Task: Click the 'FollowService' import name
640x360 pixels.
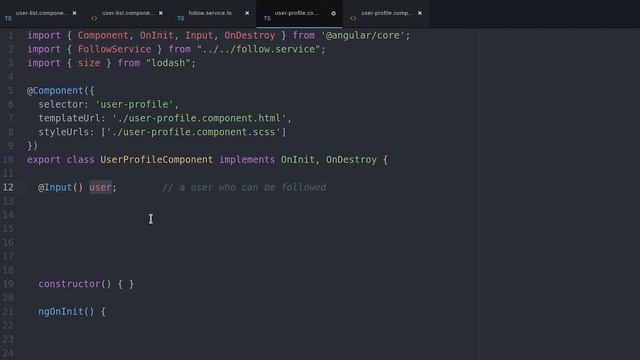Action: pos(114,49)
